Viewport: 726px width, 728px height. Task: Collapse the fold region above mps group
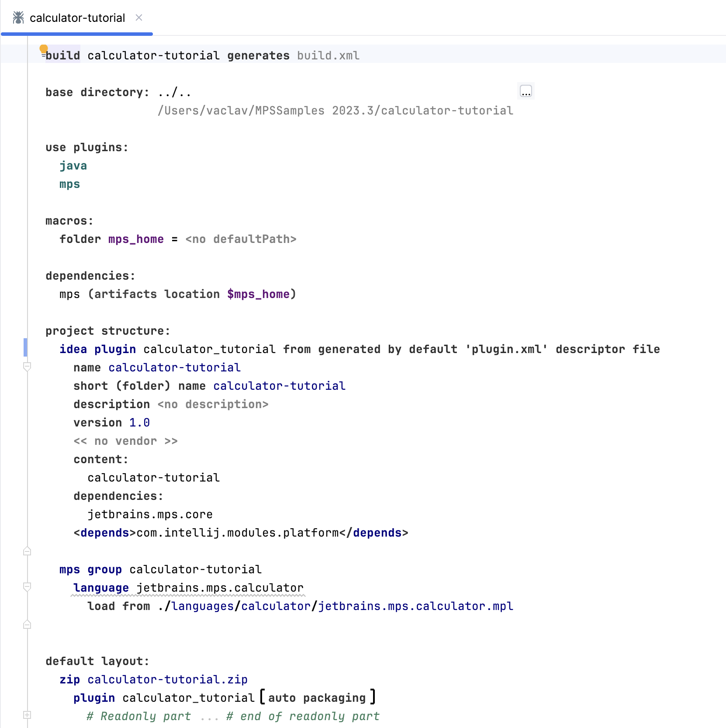(x=28, y=551)
